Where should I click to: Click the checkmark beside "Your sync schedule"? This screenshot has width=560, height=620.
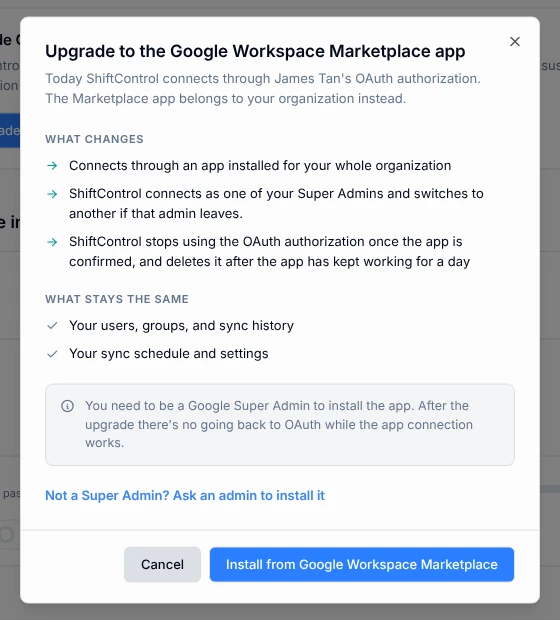click(x=52, y=354)
